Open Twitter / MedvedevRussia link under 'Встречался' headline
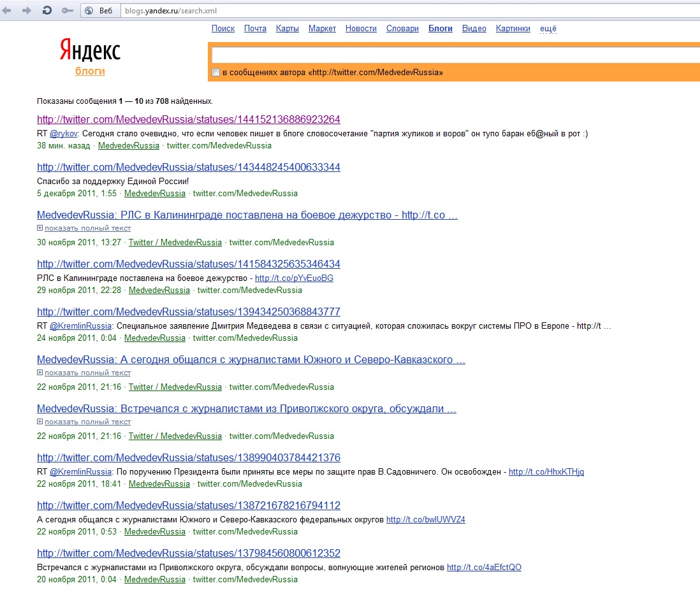Viewport: 700px width, 595px height. [x=175, y=436]
